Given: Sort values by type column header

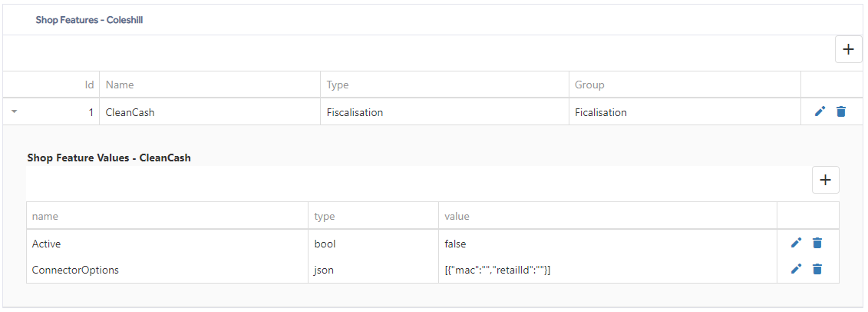Looking at the screenshot, I should pyautogui.click(x=325, y=216).
